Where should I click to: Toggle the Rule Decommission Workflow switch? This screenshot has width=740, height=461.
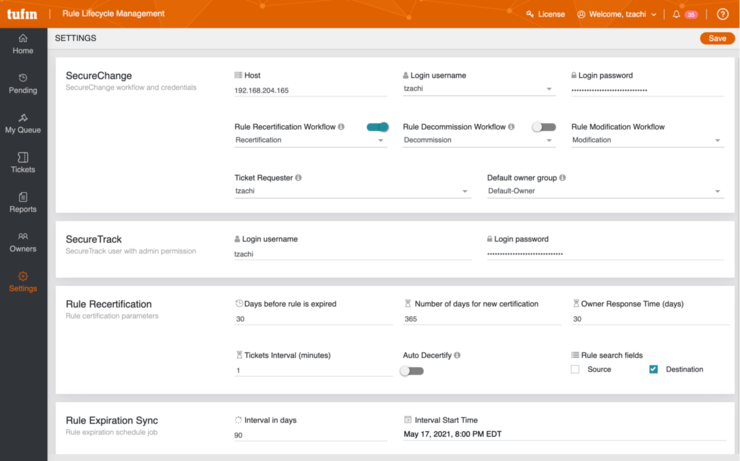click(x=544, y=127)
